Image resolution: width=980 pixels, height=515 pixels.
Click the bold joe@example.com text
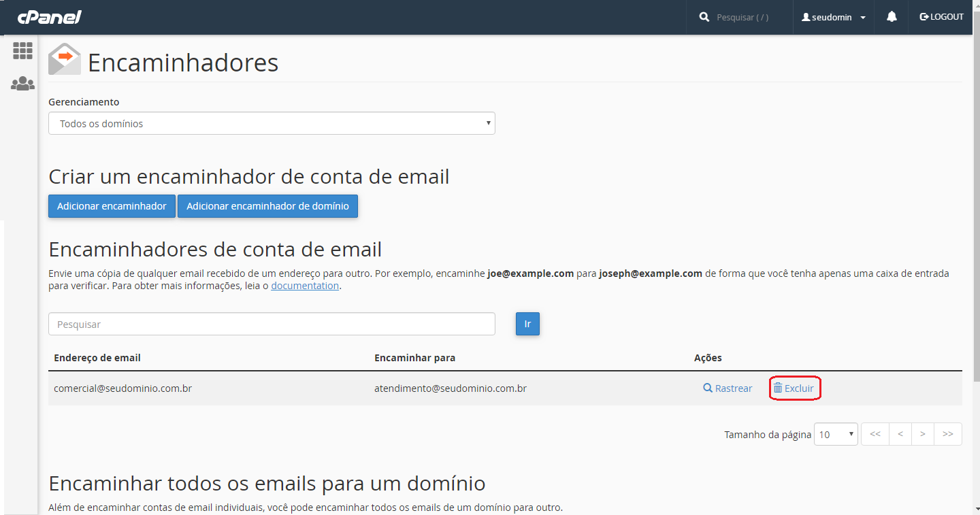click(x=531, y=273)
